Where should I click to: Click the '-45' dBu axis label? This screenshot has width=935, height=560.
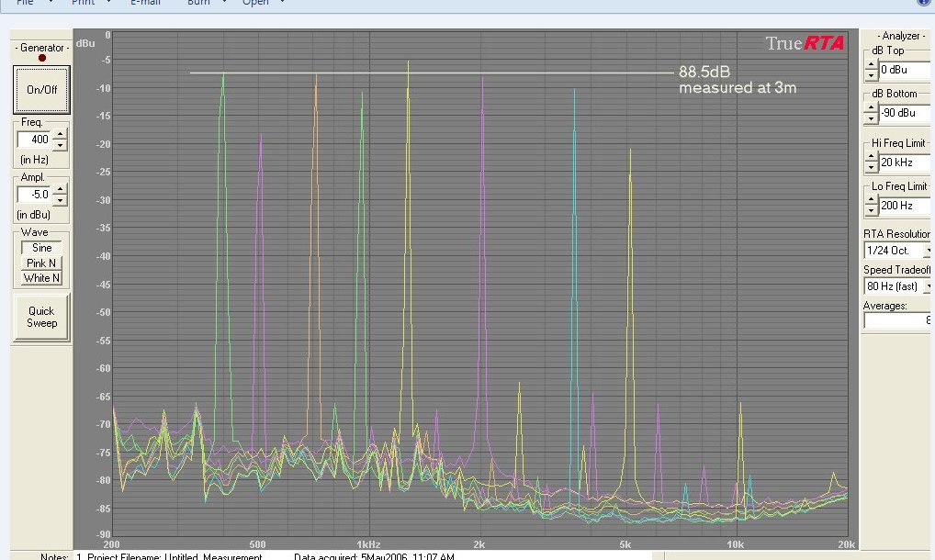[103, 285]
